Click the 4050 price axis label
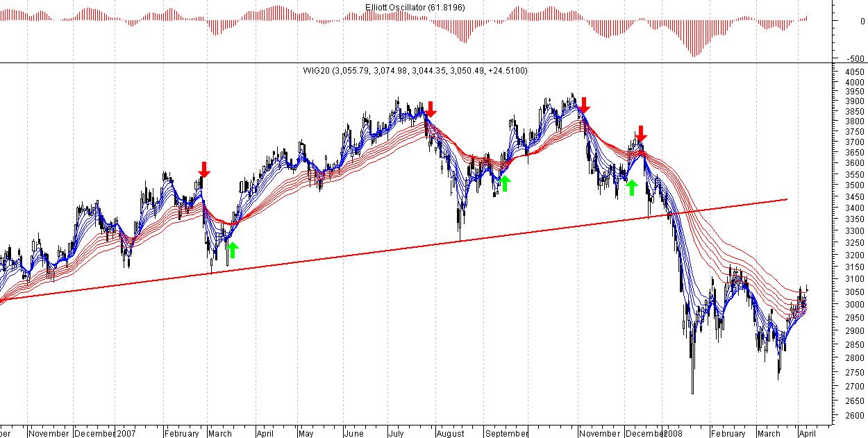The height and width of the screenshot is (438, 868). tap(855, 71)
